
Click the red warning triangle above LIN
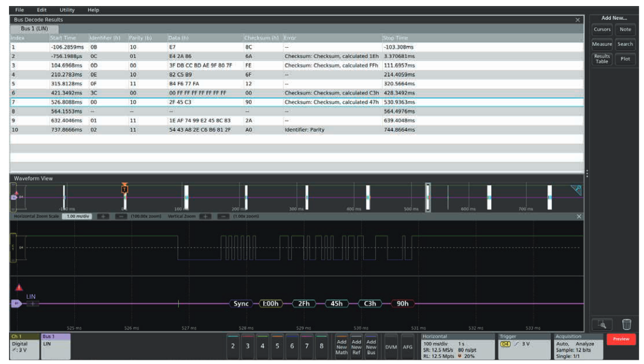(x=19, y=288)
